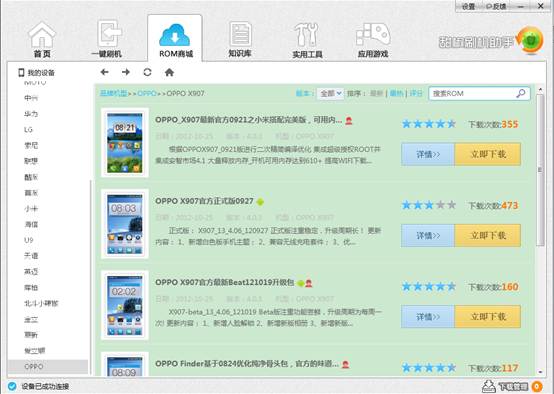Click the forward arrow navigation icon
This screenshot has width=554, height=394.
[x=126, y=72]
